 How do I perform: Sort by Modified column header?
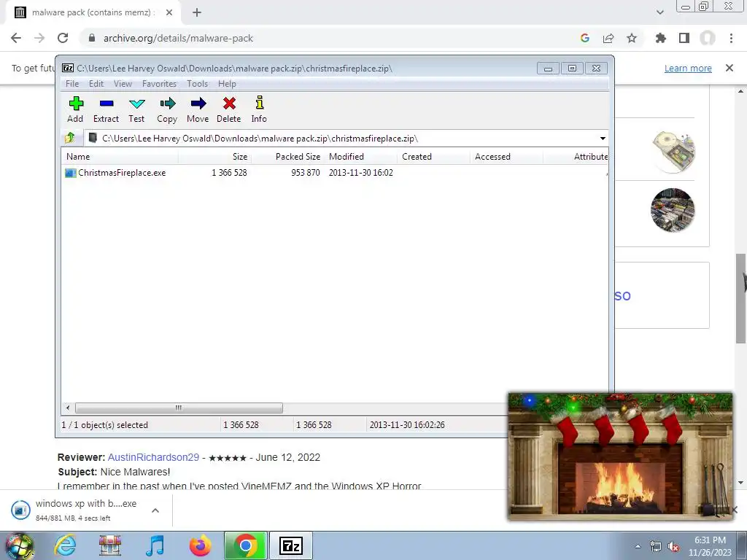pyautogui.click(x=360, y=157)
